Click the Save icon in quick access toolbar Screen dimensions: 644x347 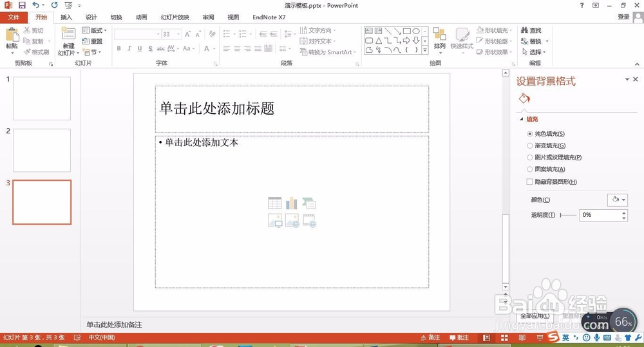(22, 5)
